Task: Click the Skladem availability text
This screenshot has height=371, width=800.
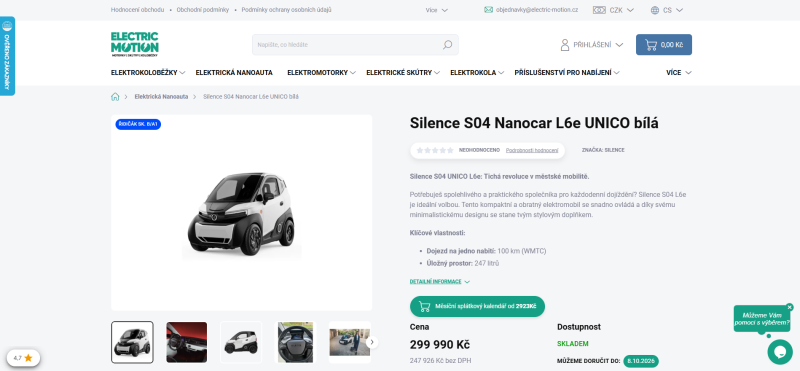Action: tap(572, 344)
